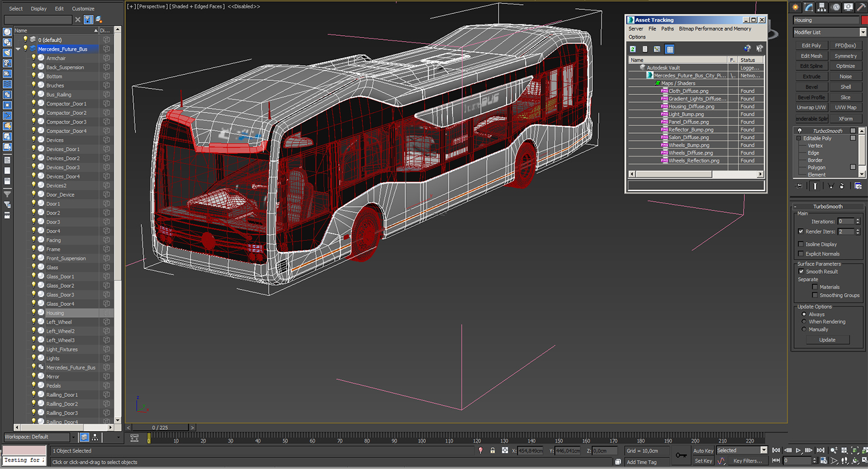This screenshot has width=868, height=469.
Task: Open Configure Modifier Sets icon
Action: pos(858,186)
